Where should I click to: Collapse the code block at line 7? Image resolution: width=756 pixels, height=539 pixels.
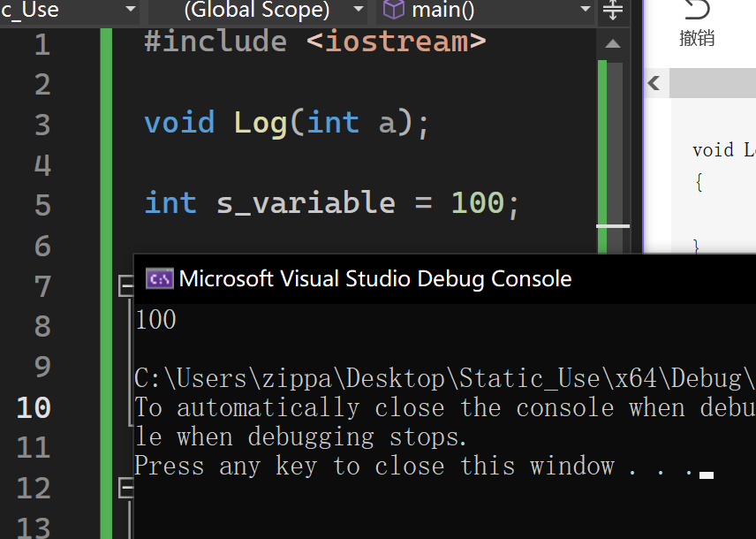(x=125, y=285)
